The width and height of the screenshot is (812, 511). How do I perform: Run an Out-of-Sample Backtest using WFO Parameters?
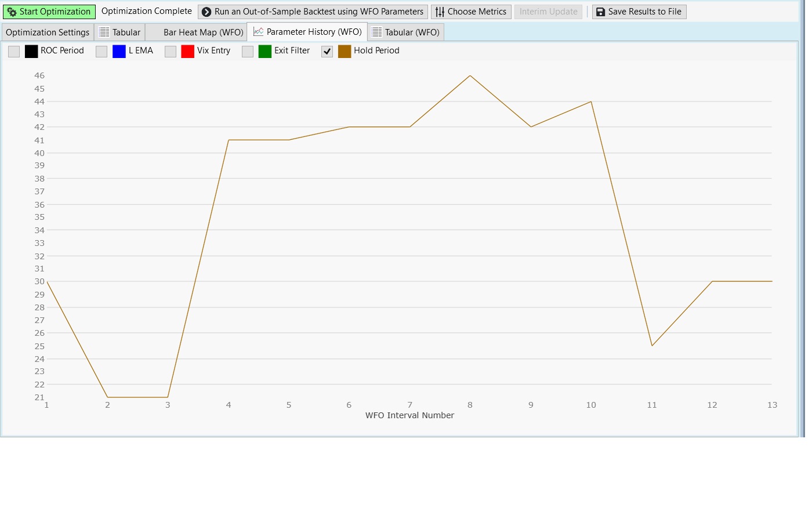tap(313, 12)
